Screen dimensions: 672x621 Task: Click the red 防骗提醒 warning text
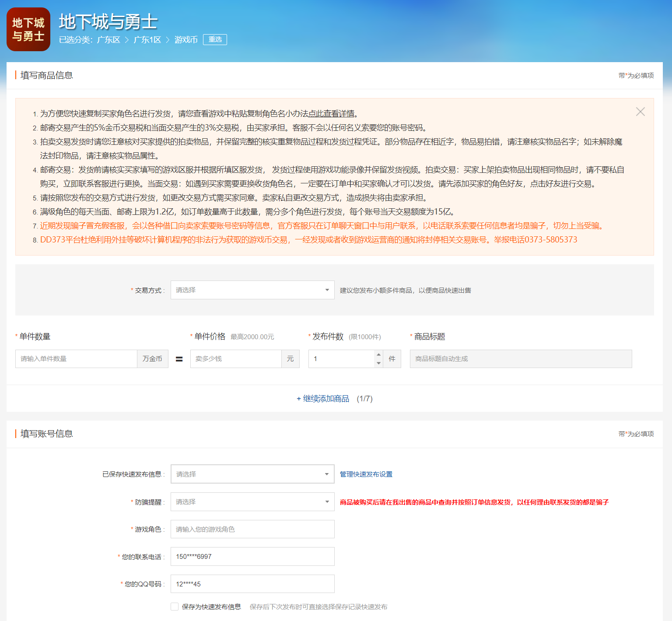tap(474, 502)
